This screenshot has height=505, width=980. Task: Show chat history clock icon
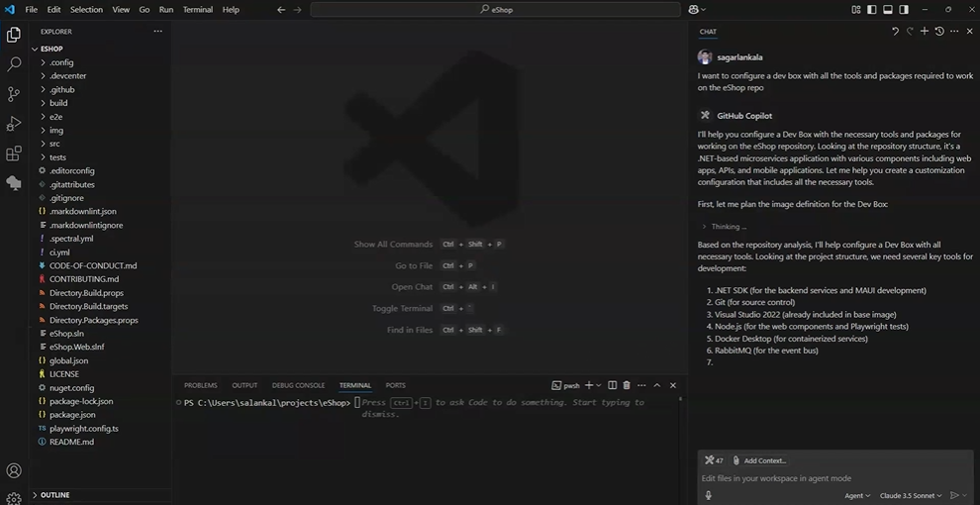point(939,32)
